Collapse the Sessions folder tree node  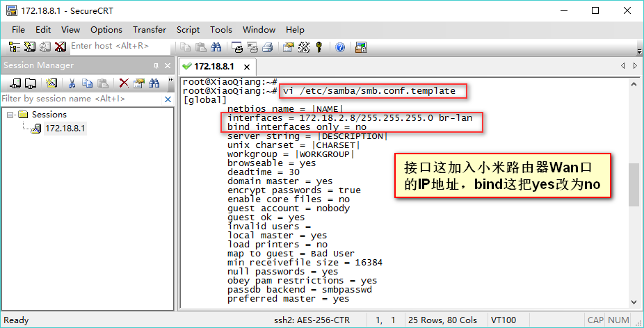pos(10,115)
